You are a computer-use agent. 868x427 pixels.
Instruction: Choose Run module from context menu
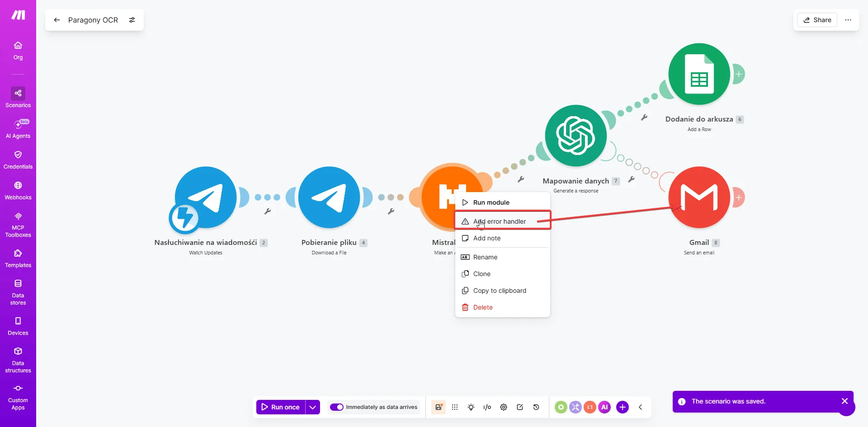[x=502, y=202]
